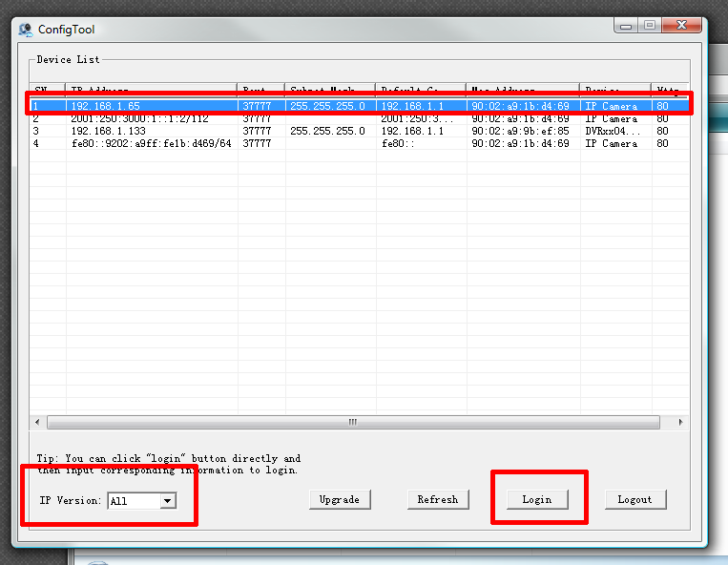
Task: Click the horizontal scrollbar thumb under the list
Action: click(352, 422)
